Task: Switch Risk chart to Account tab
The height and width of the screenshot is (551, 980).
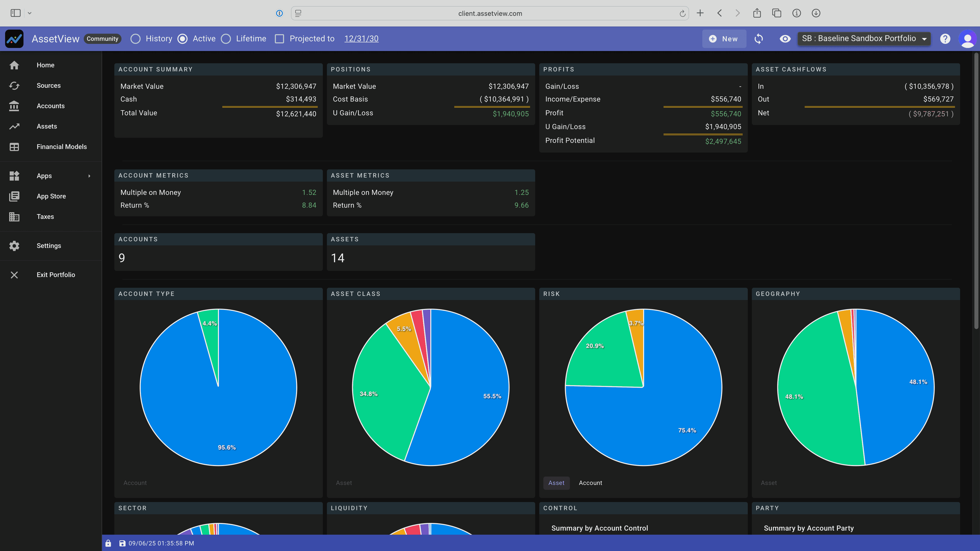Action: 590,483
